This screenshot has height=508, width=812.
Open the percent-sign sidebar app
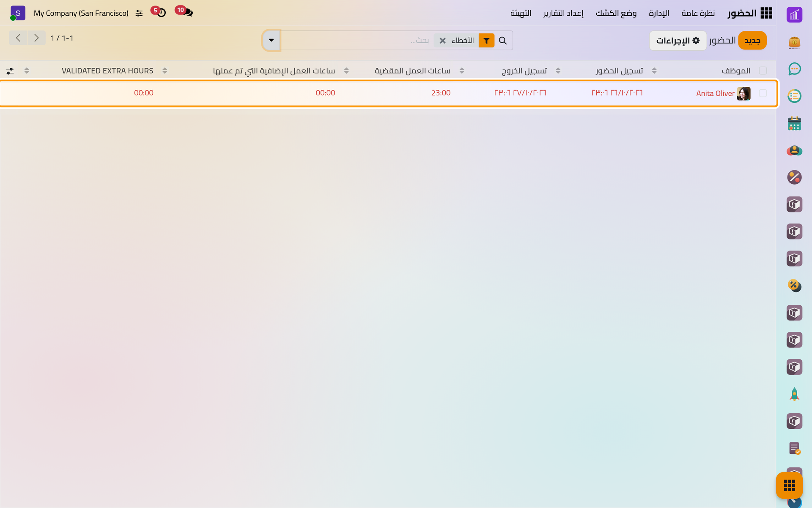click(794, 177)
